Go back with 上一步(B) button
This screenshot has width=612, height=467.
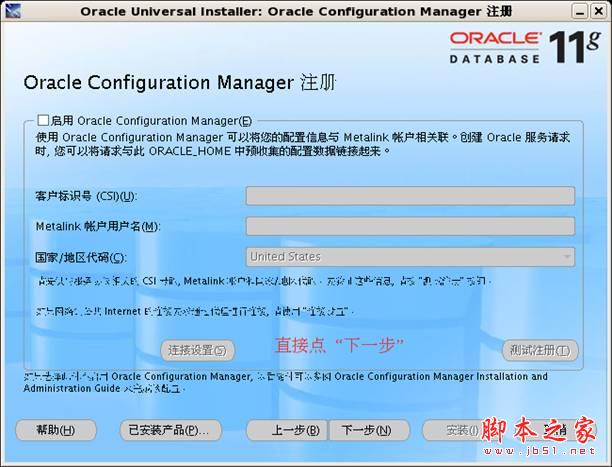(x=287, y=430)
